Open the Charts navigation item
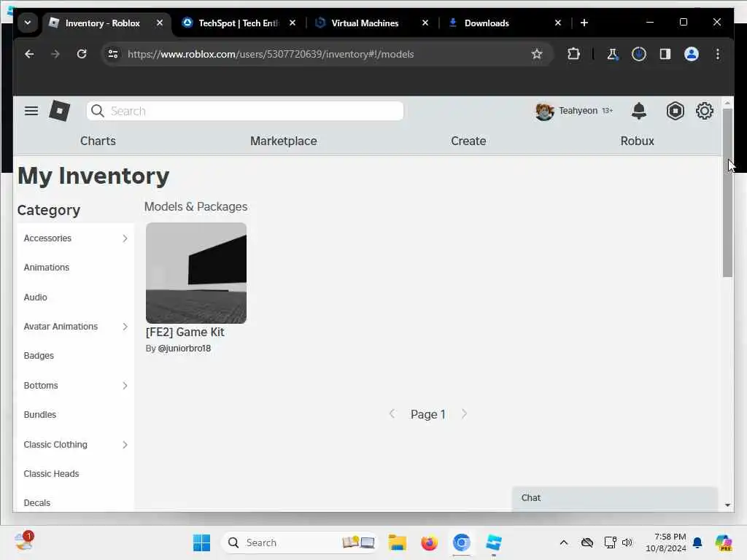The width and height of the screenshot is (747, 560). point(98,141)
